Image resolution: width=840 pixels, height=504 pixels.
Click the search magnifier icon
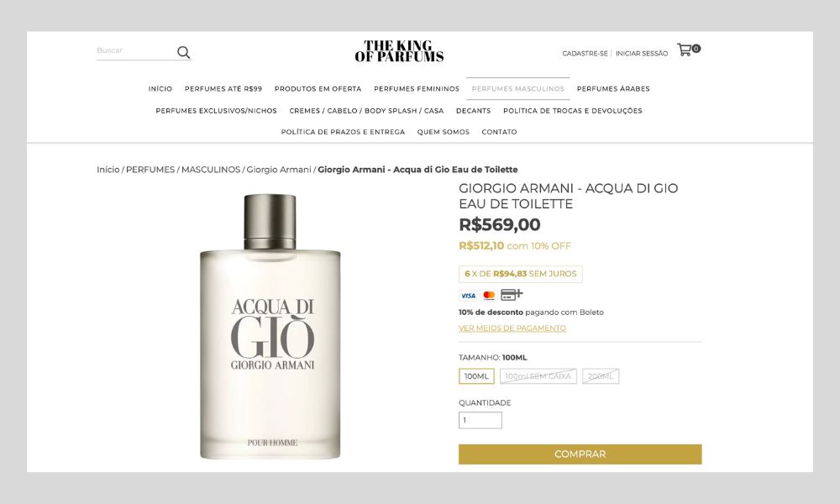183,52
